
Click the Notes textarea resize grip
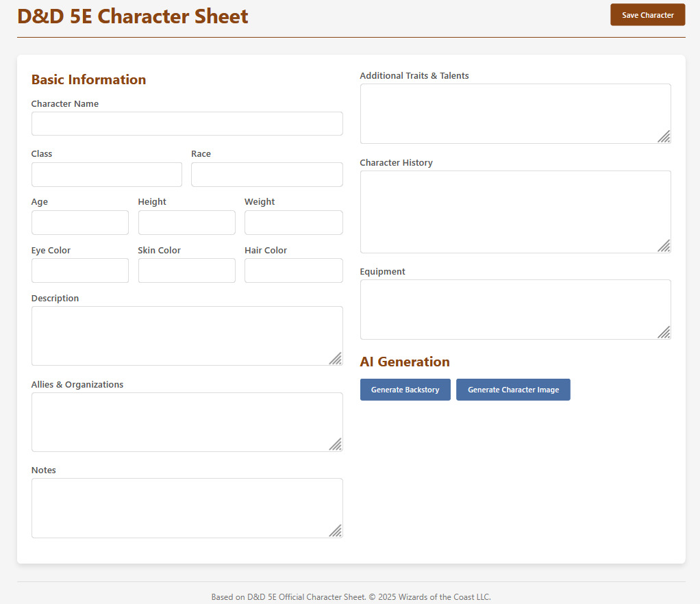[x=335, y=531]
